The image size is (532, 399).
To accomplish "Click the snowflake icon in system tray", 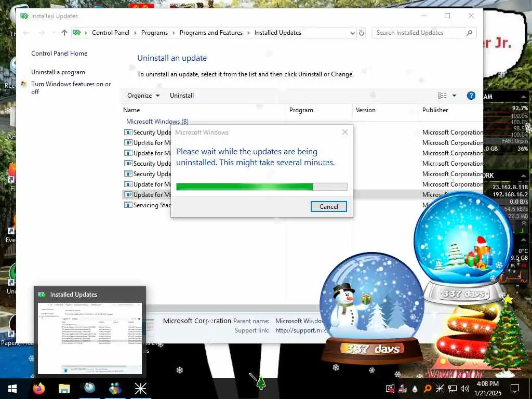I will pyautogui.click(x=440, y=389).
